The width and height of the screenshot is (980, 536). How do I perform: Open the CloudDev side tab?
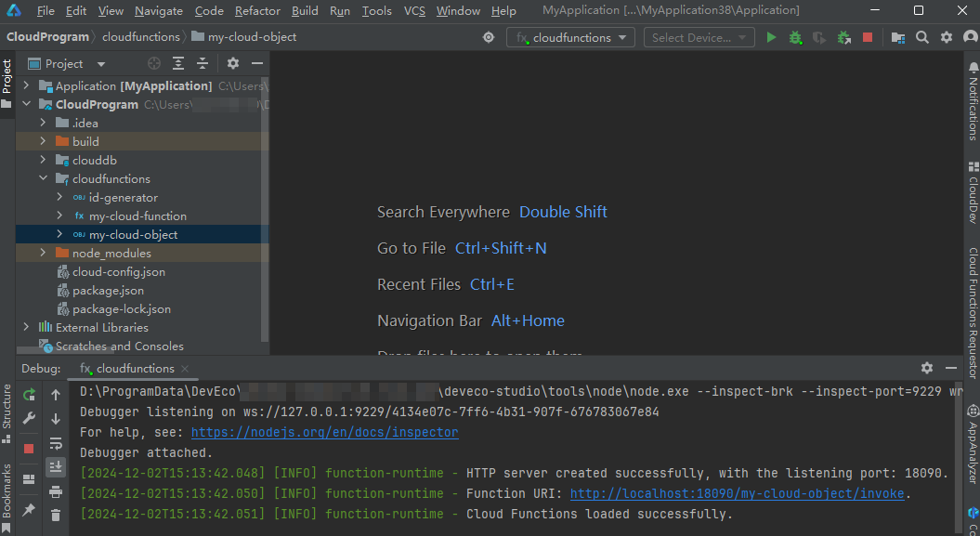tap(973, 193)
